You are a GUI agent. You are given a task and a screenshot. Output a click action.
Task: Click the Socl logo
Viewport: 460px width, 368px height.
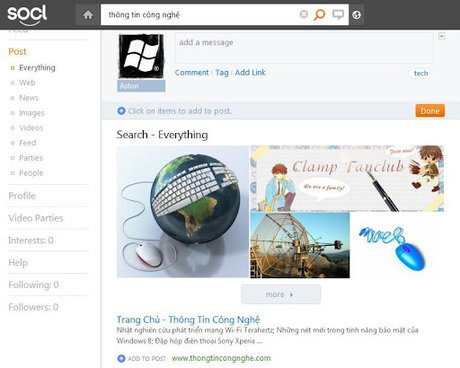pyautogui.click(x=27, y=14)
